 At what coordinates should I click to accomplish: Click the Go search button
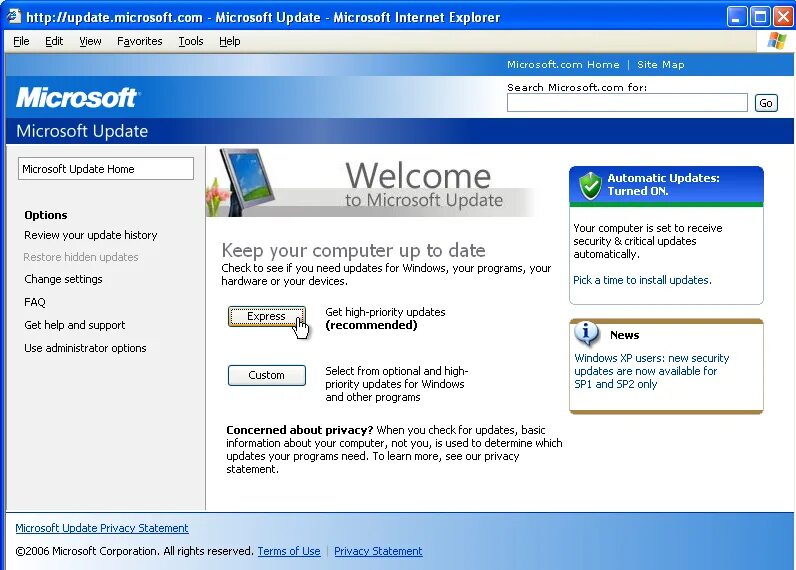tap(766, 103)
